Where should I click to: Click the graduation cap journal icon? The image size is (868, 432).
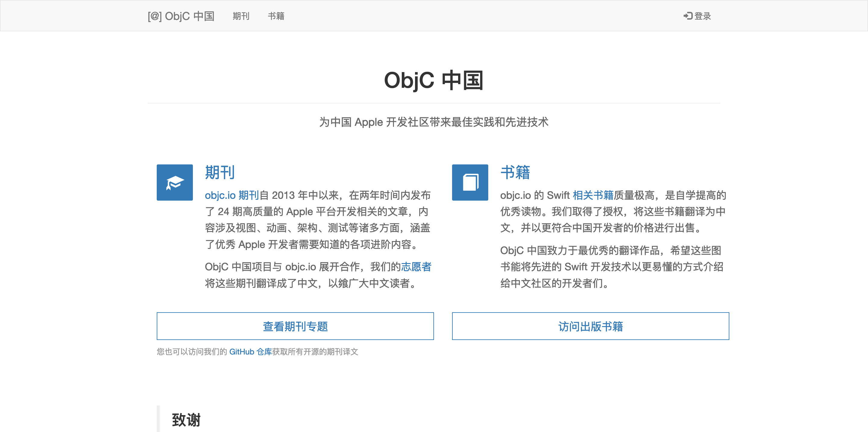[x=175, y=183]
